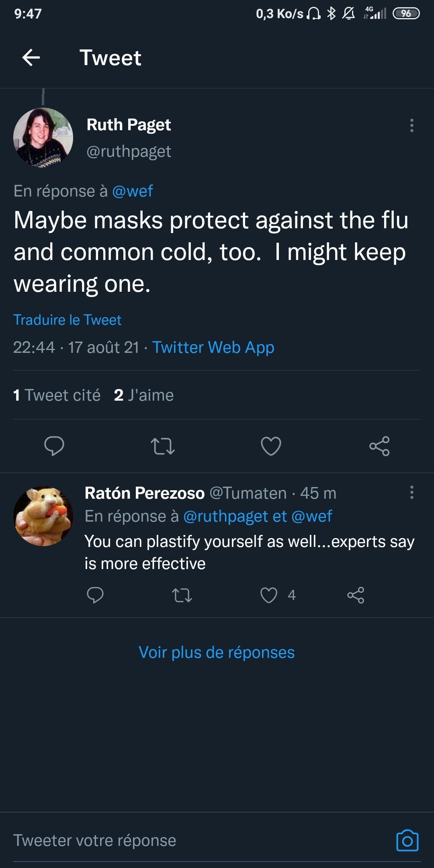Open the @wef mention under Ruth Paget
This screenshot has height=868, width=434.
[132, 191]
